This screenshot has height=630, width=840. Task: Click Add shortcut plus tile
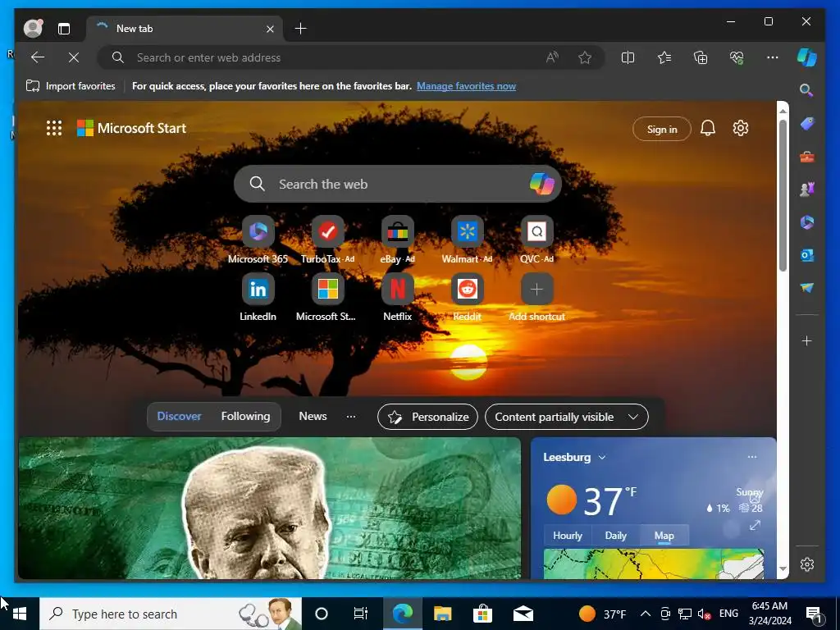point(536,289)
